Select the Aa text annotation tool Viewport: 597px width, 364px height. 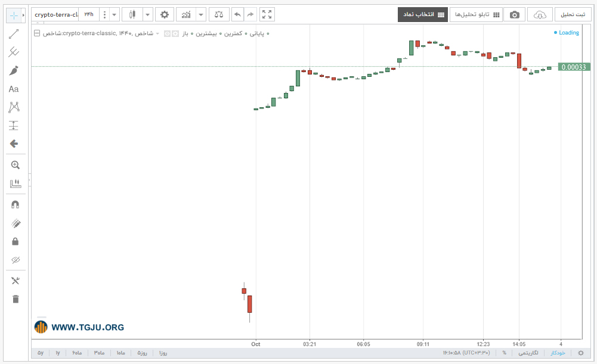(14, 89)
